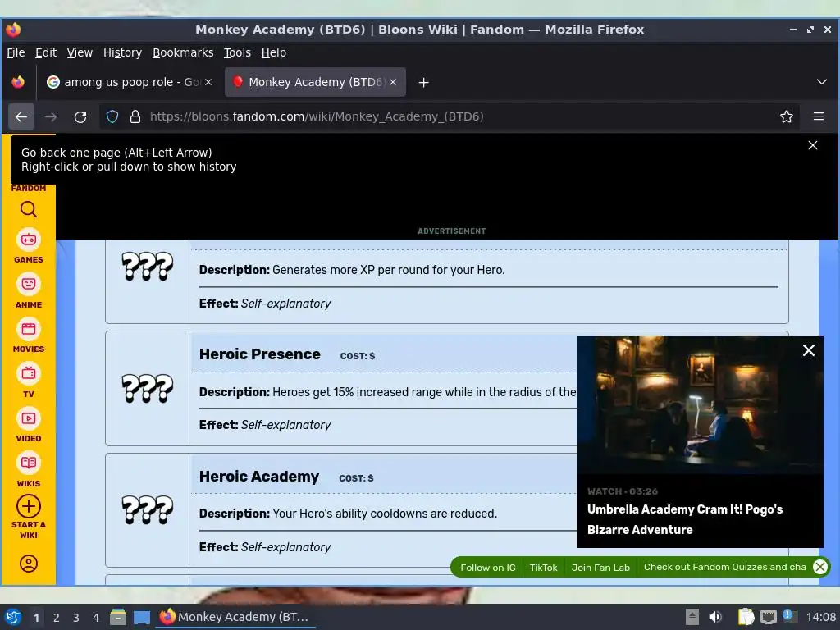Close the floating video player

coord(808,350)
